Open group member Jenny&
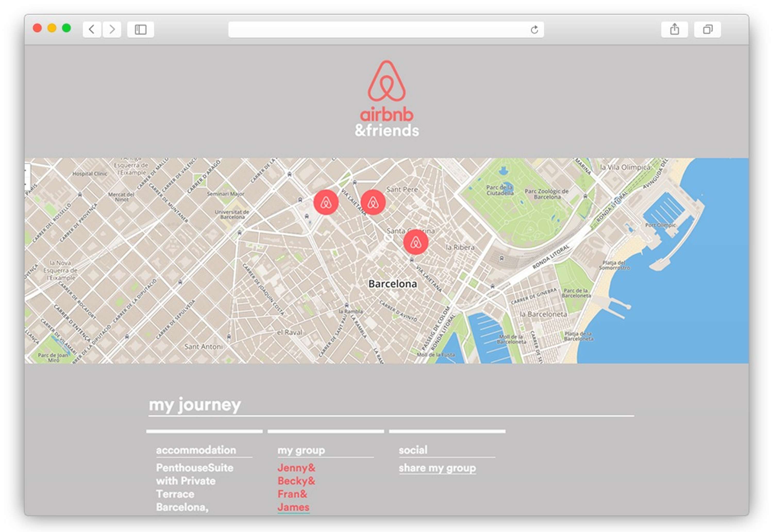Screen dimensions: 773x532 tap(296, 468)
